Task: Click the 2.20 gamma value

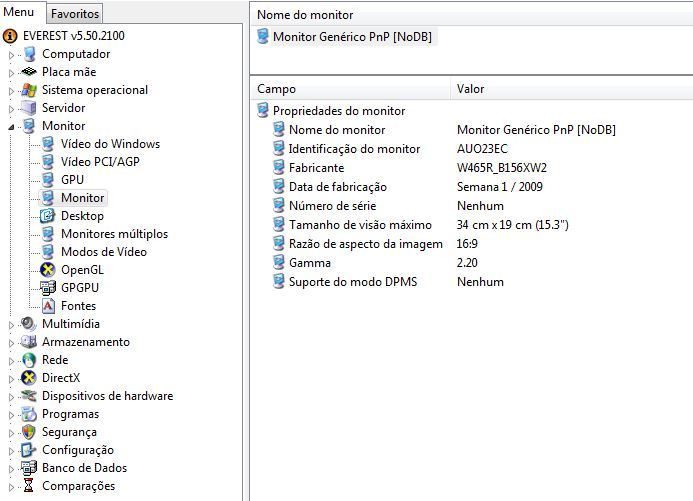Action: coord(467,263)
